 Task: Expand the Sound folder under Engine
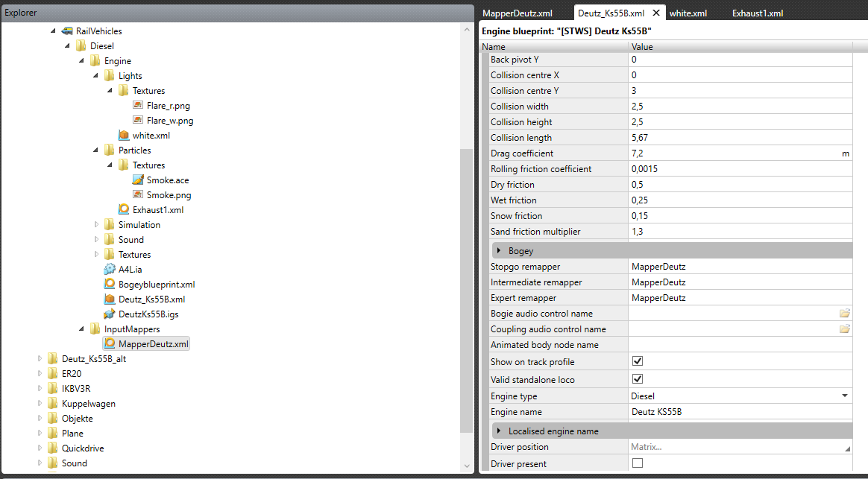click(x=96, y=240)
